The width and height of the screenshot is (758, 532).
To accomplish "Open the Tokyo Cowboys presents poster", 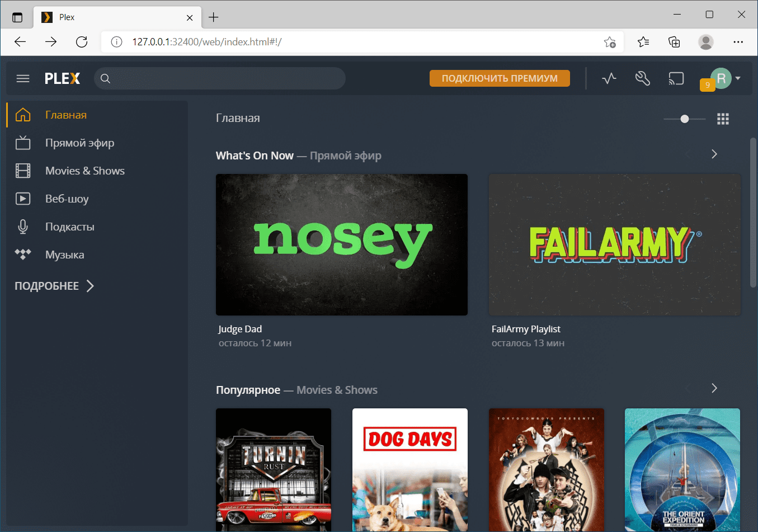I will (x=547, y=470).
